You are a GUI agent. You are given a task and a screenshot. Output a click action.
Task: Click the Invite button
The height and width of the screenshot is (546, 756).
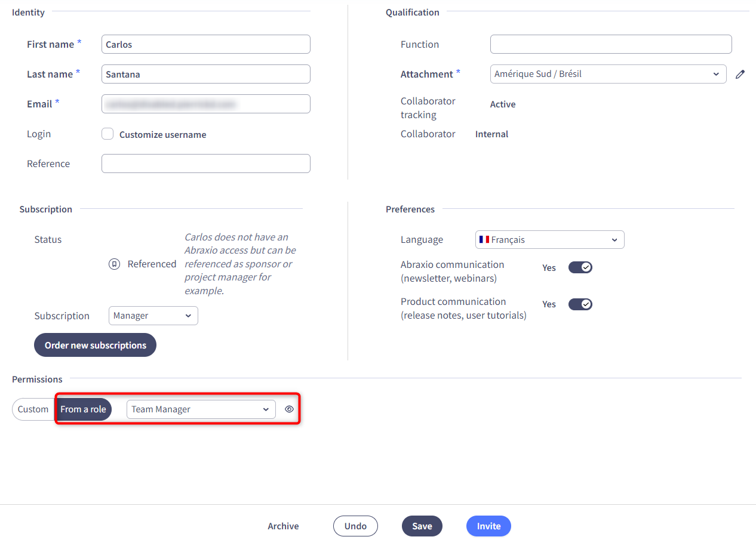pos(488,526)
